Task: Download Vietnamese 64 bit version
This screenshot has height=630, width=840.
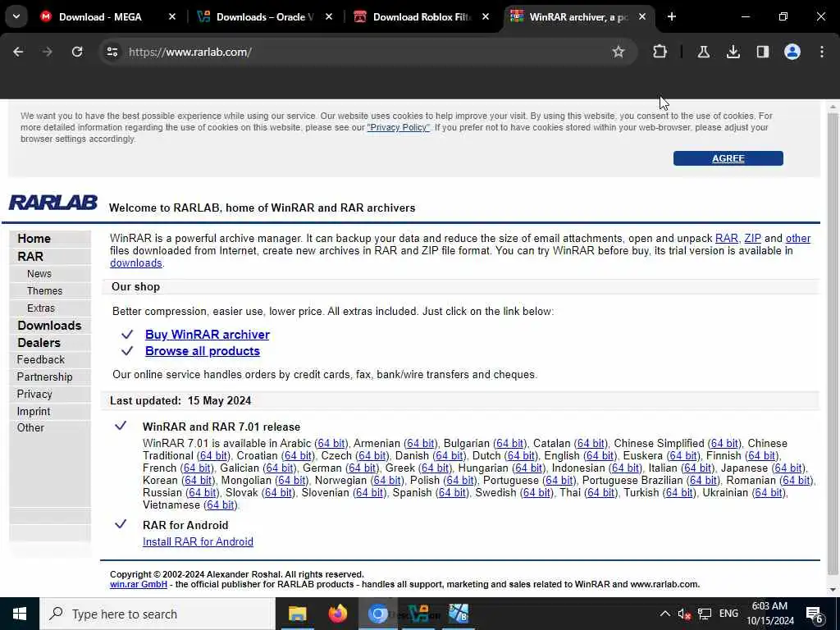Action: [220, 505]
